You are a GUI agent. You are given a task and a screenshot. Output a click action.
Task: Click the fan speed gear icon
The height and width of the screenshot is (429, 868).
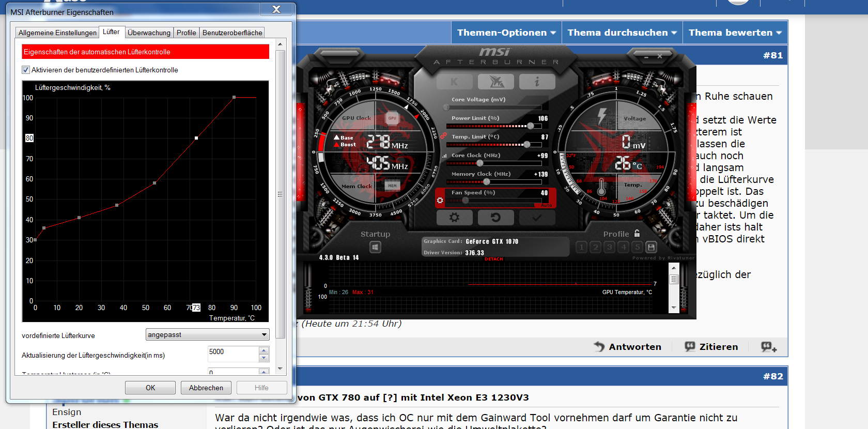point(440,201)
